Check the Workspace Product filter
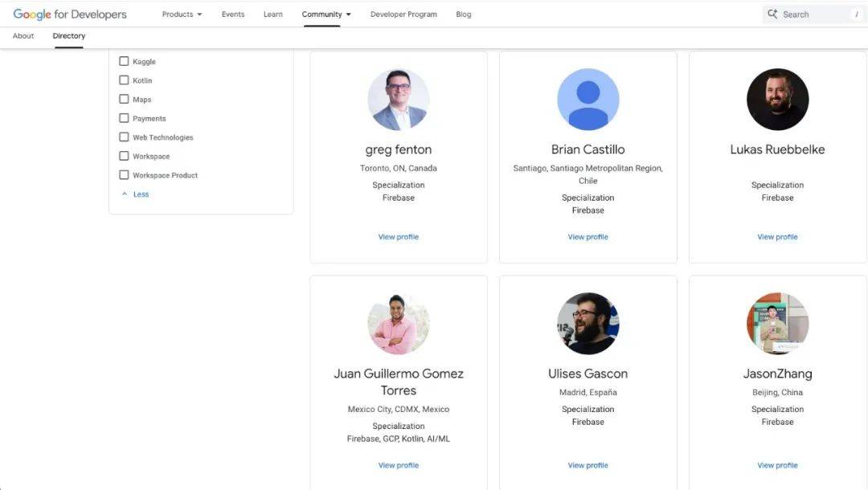The height and width of the screenshot is (490, 868). (x=125, y=174)
